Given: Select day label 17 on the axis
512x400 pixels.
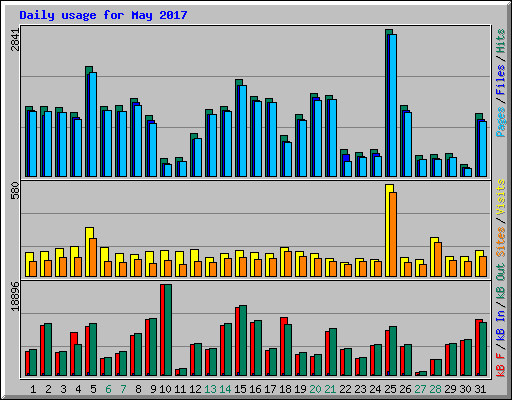Looking at the screenshot, I should click(270, 389).
